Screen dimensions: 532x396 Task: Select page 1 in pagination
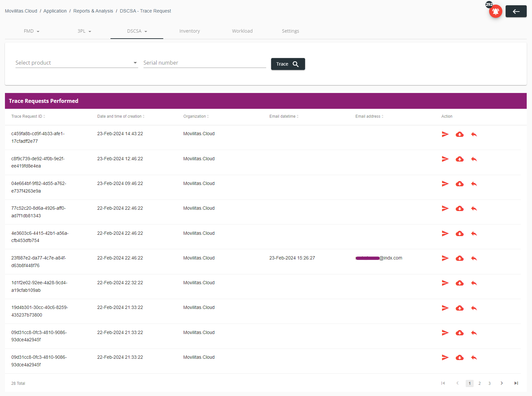coord(470,383)
